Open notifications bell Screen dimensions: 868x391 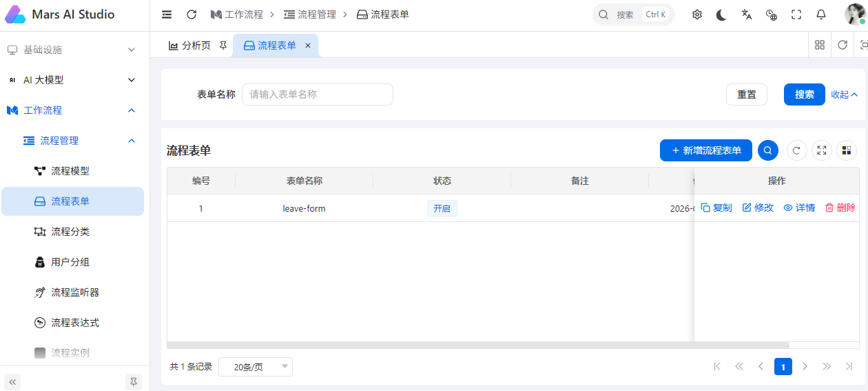pos(821,14)
